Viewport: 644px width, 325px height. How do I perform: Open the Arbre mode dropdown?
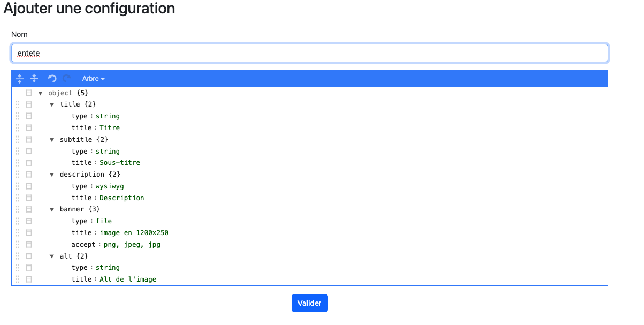coord(94,79)
